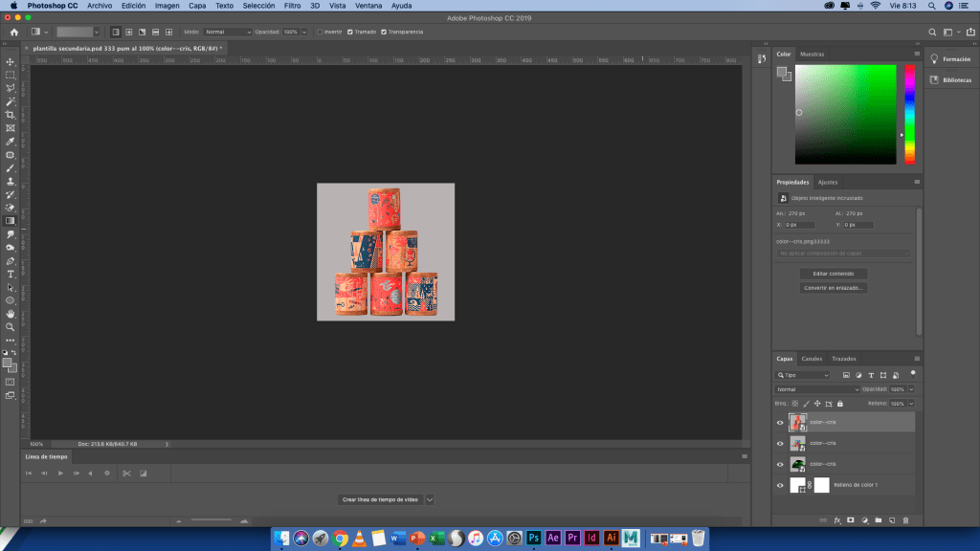Screen dimensions: 980x551
Task: Choose the Eyedropper tool
Action: 11,141
